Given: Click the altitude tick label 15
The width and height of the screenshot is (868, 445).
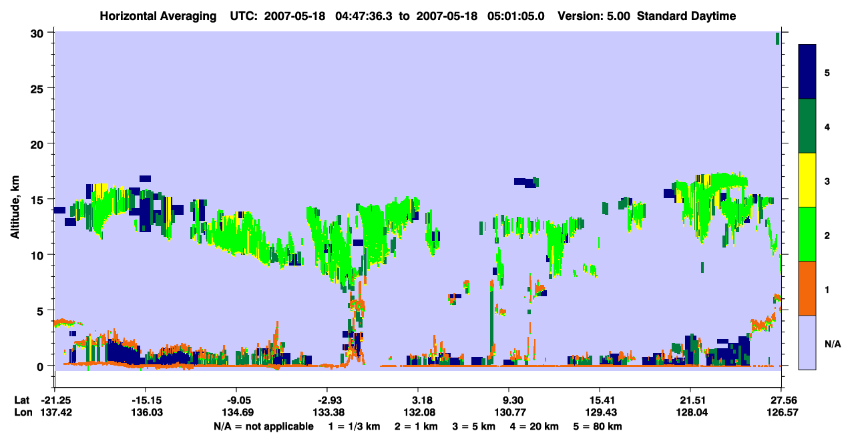Looking at the screenshot, I should (x=39, y=199).
